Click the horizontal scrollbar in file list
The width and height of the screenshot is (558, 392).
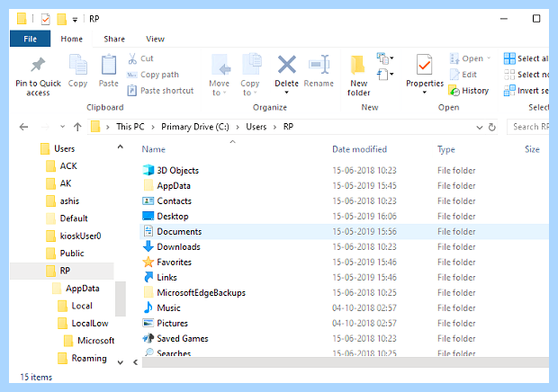[x=346, y=362]
